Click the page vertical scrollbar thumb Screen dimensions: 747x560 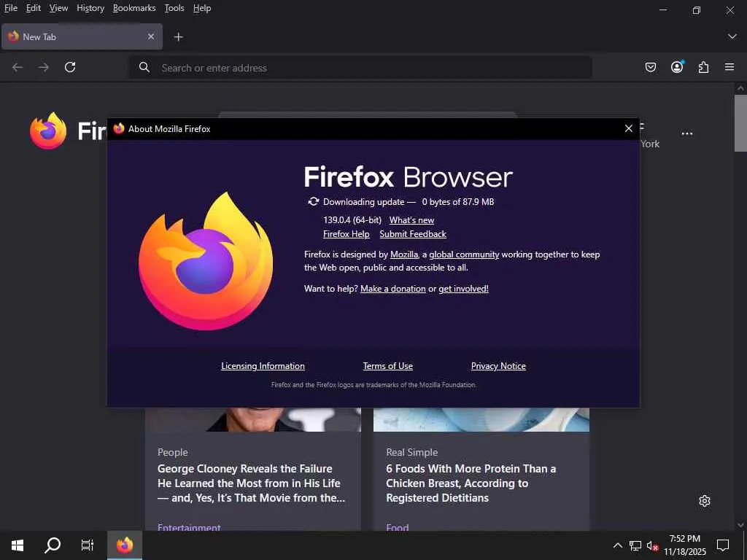point(740,122)
